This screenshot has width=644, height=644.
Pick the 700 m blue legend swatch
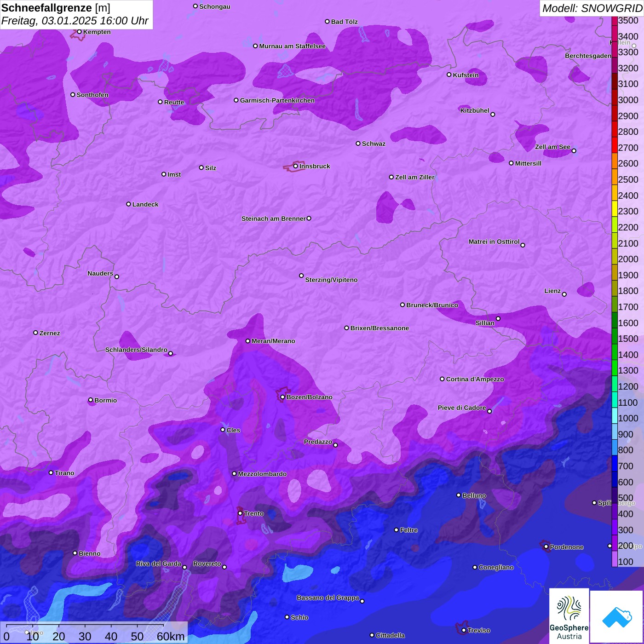pyautogui.click(x=615, y=464)
